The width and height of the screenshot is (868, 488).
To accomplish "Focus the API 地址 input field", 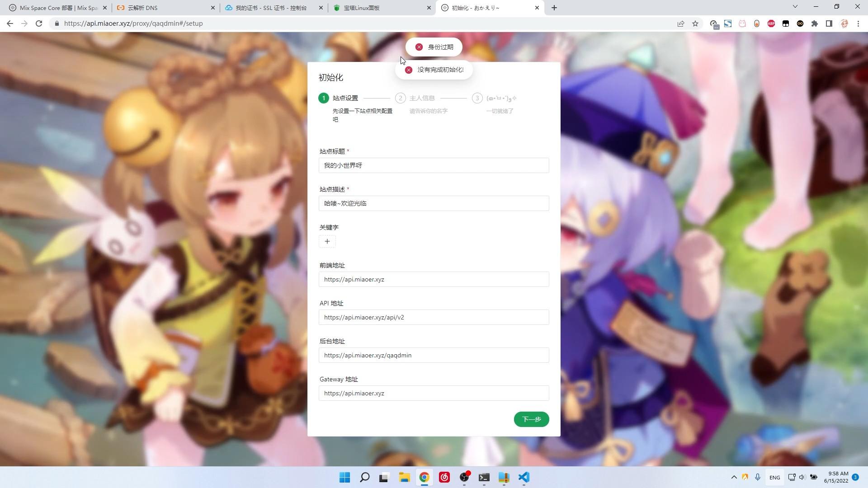I will click(x=434, y=317).
